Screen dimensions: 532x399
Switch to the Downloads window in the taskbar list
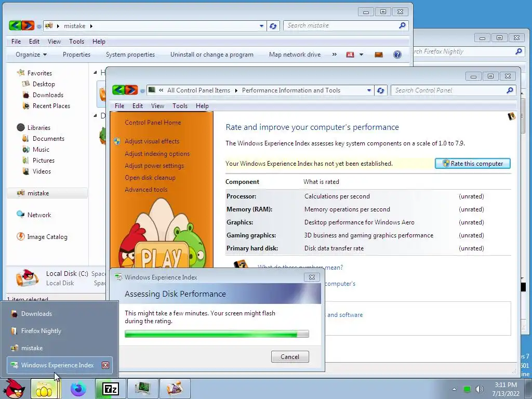click(59, 314)
